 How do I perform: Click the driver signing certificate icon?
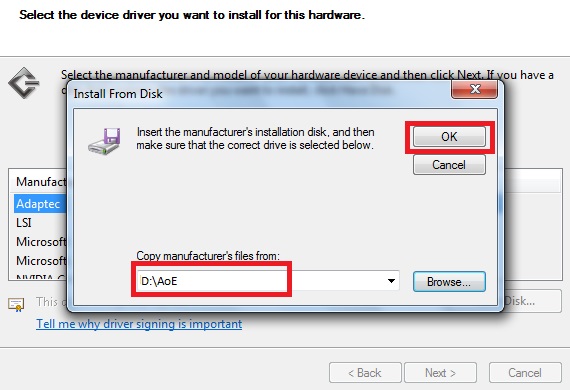(x=16, y=304)
